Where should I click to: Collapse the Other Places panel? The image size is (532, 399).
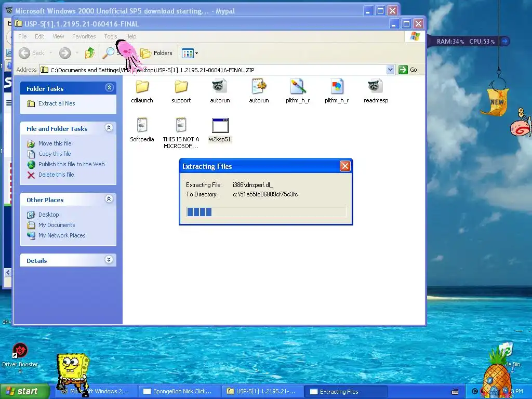point(109,199)
